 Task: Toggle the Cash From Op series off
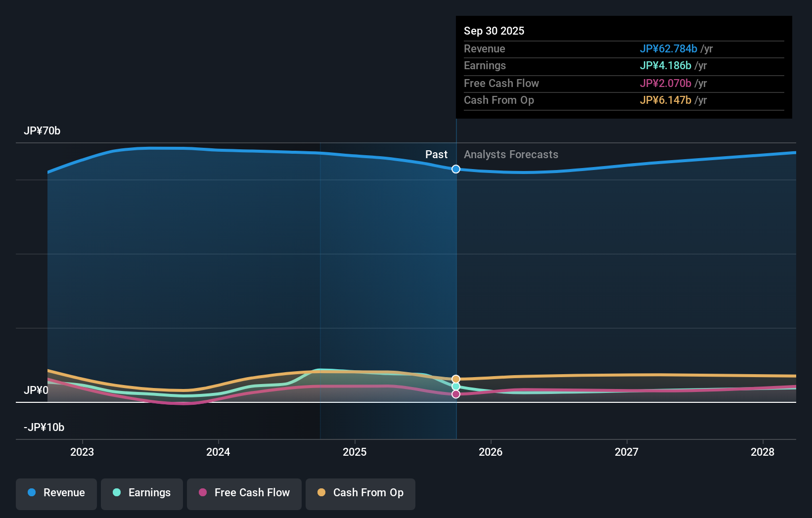[361, 493]
